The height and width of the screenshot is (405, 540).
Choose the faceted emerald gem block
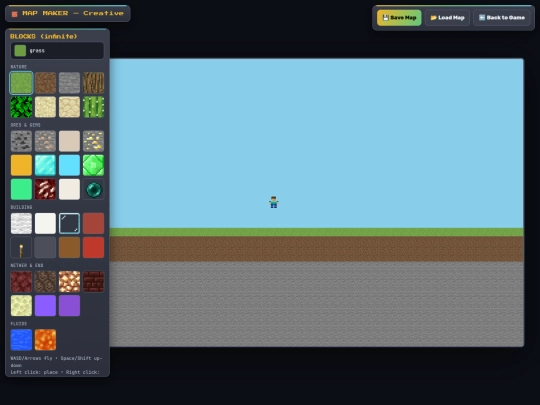93,165
